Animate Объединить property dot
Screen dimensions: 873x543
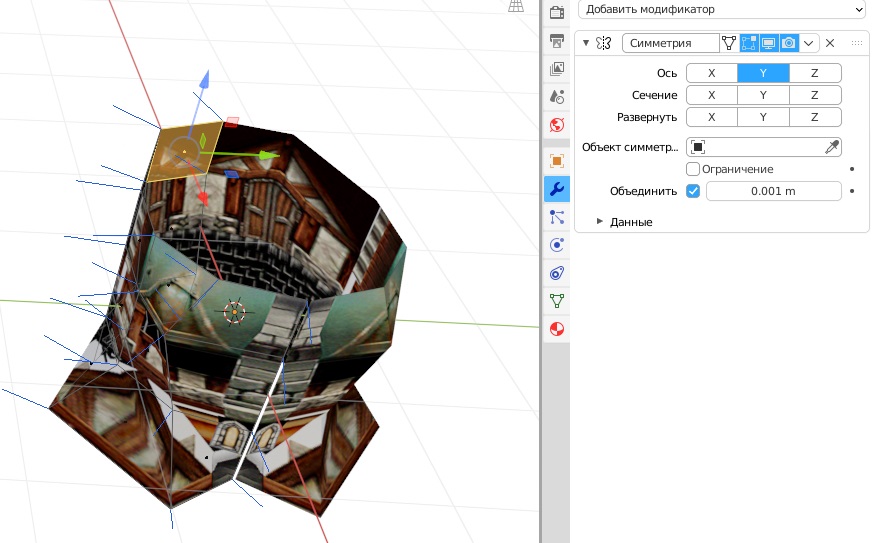pyautogui.click(x=852, y=191)
